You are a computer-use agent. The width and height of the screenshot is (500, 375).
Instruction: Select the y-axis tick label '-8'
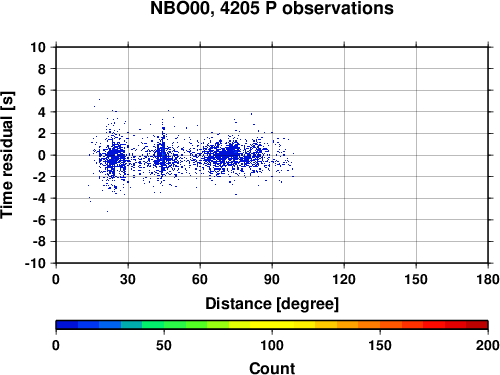click(39, 242)
